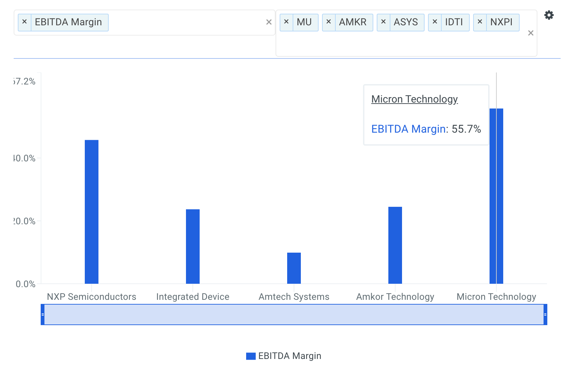588x374 pixels.
Task: Click the Integrated Device axis label
Action: tap(193, 297)
